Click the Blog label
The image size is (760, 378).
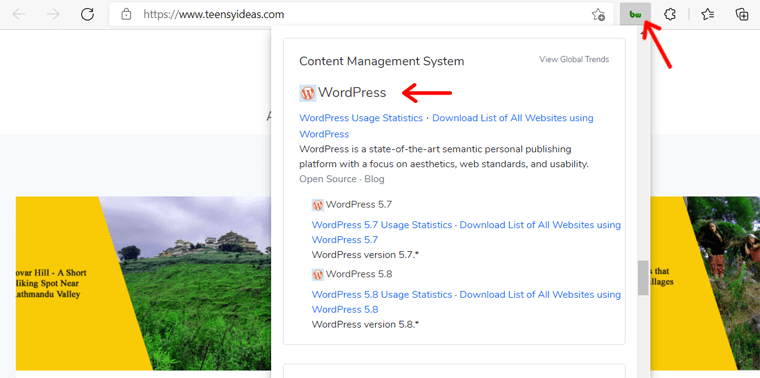point(374,179)
